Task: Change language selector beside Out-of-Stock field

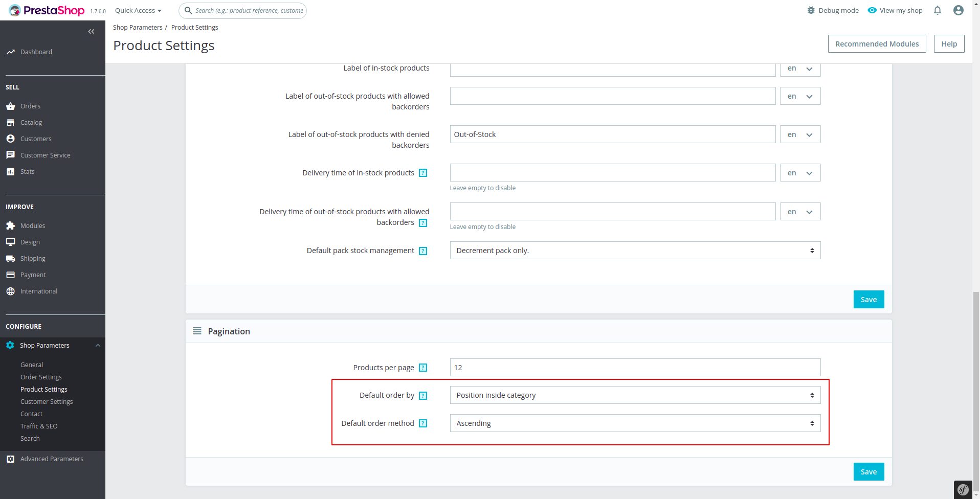Action: (799, 134)
